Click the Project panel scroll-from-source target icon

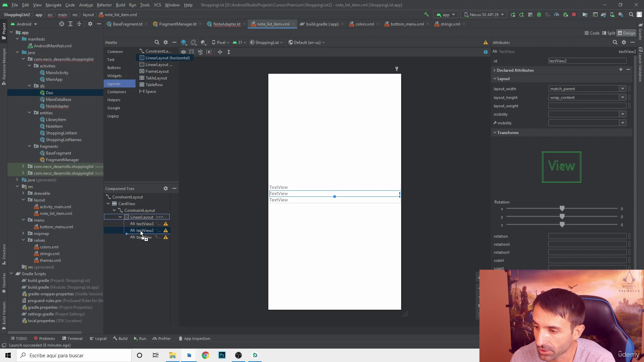coord(61,24)
